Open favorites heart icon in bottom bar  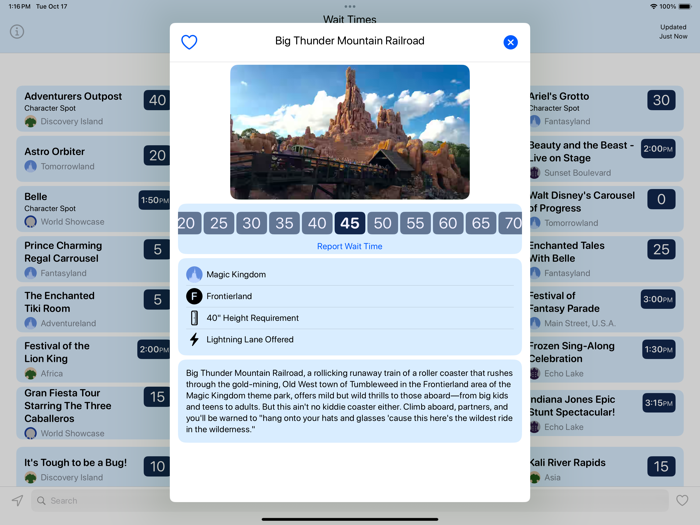(682, 500)
